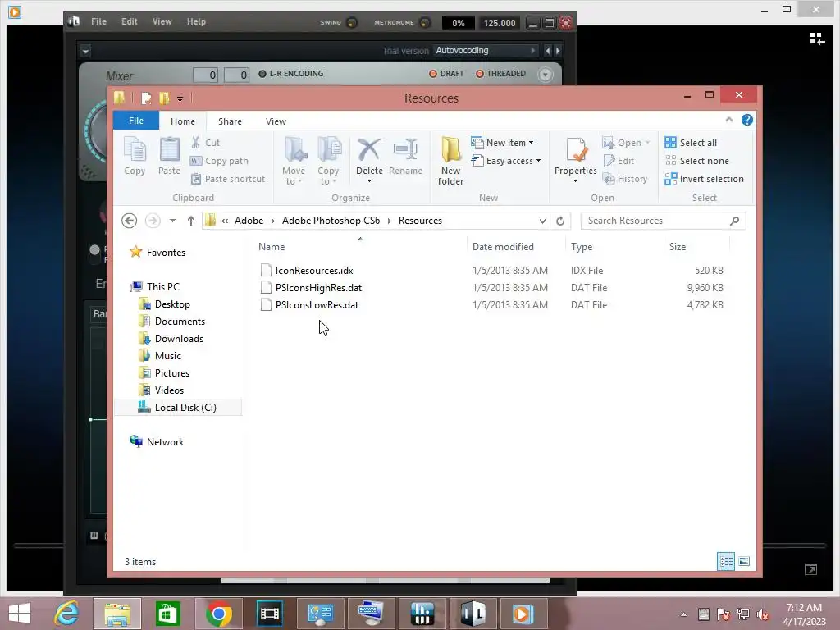
Task: Open the New item dropdown
Action: click(503, 143)
